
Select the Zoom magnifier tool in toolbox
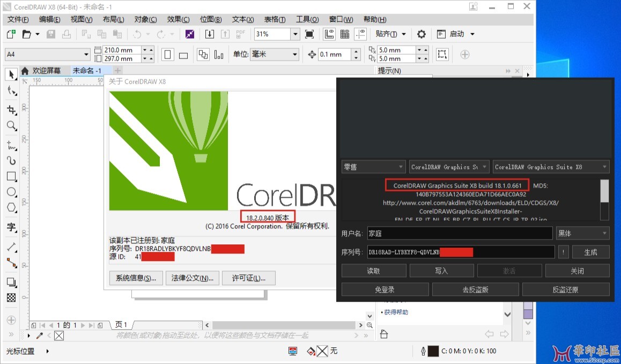[11, 126]
